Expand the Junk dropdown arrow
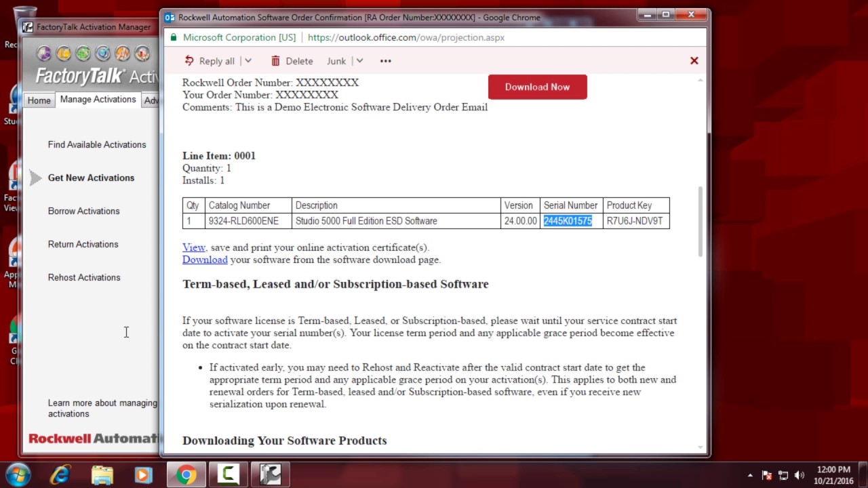868x488 pixels. click(359, 61)
